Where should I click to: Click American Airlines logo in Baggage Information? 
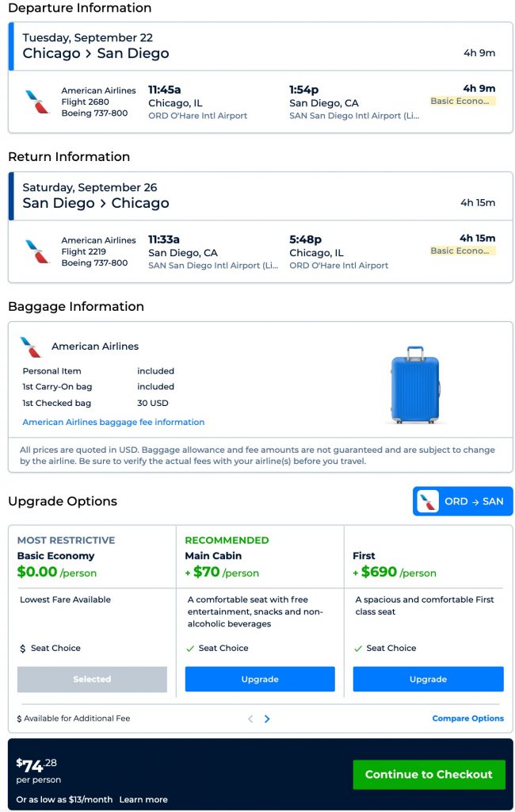[x=31, y=347]
